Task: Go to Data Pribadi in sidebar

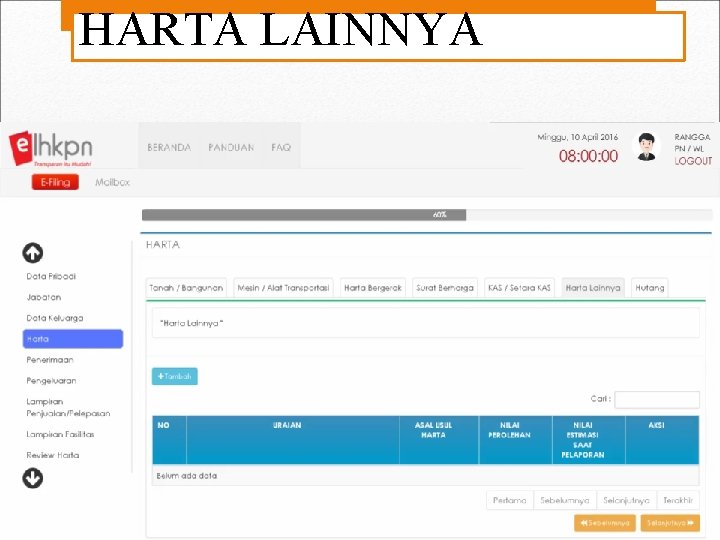Action: [51, 276]
